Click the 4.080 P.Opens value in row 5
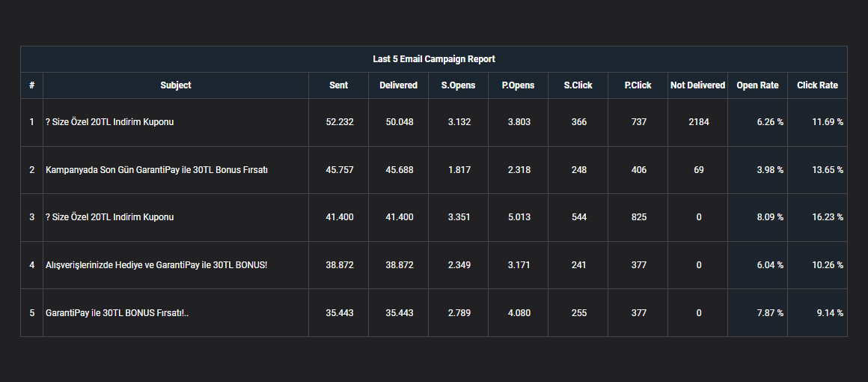This screenshot has height=382, width=868. pyautogui.click(x=519, y=312)
